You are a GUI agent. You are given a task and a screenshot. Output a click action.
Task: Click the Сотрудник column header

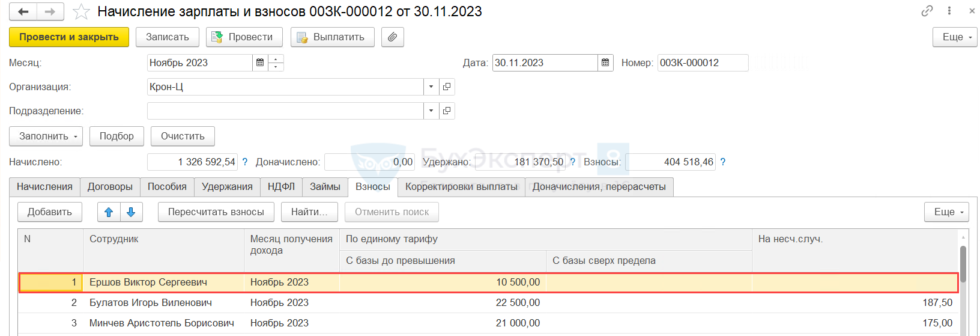[x=163, y=250]
